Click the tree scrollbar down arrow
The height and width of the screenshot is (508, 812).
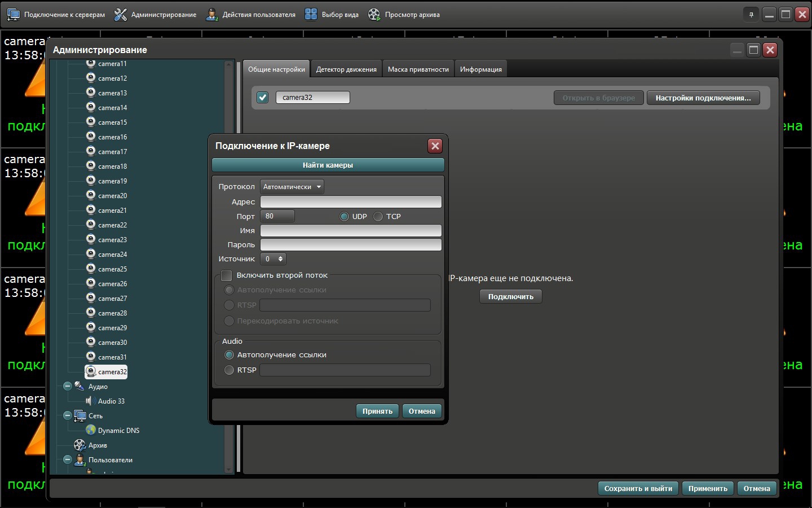[228, 469]
